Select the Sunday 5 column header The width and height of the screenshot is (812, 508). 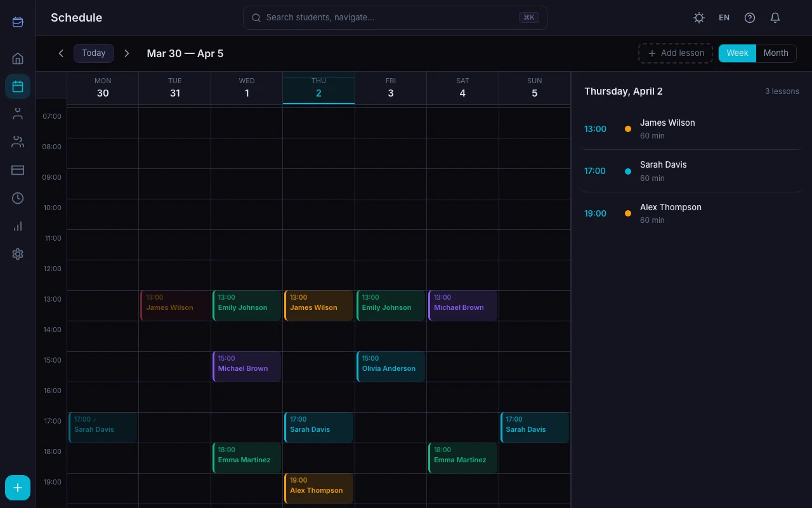click(x=535, y=88)
